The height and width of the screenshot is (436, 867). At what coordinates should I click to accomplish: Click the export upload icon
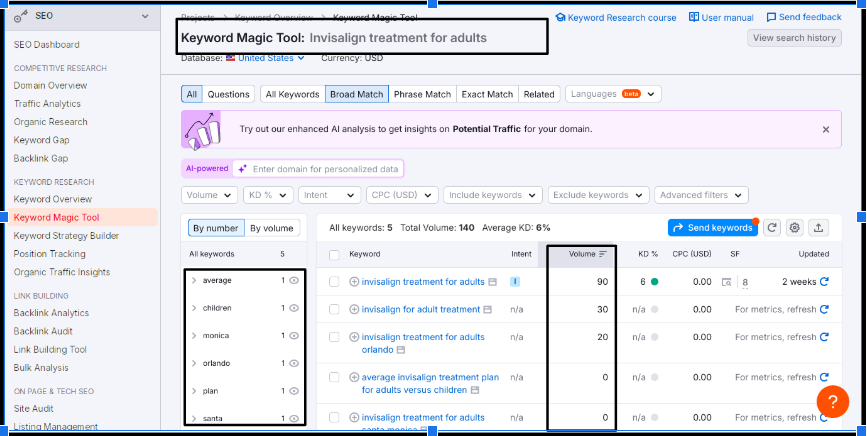[x=819, y=228]
